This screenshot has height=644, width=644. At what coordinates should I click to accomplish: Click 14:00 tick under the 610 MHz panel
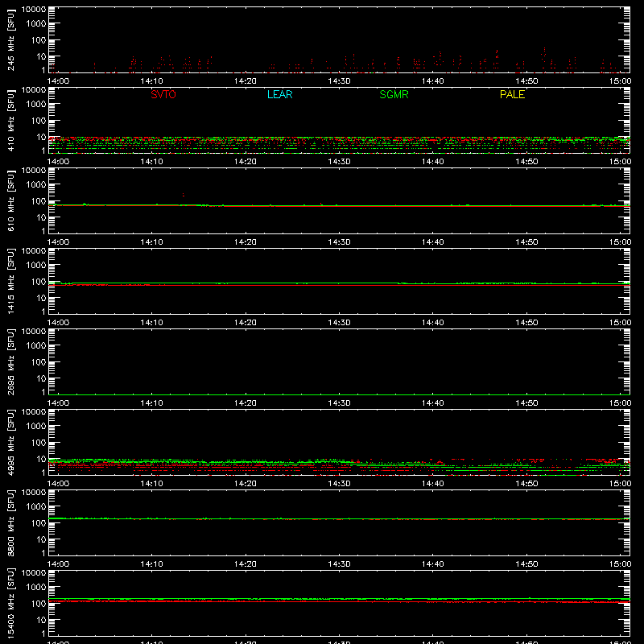tap(58, 242)
